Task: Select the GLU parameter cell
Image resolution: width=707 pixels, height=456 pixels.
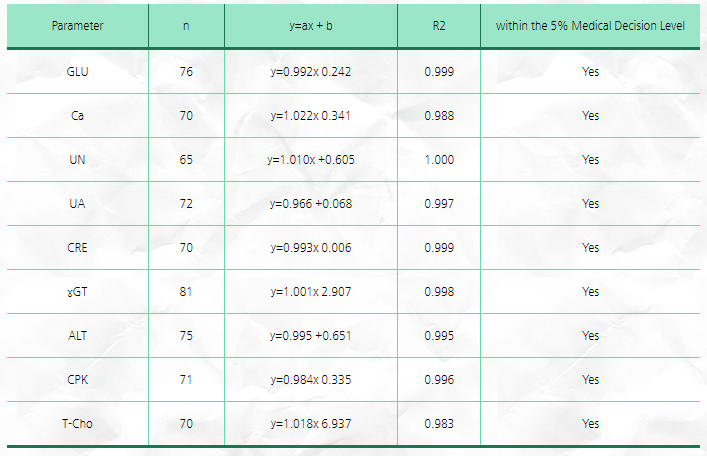Action: point(77,72)
